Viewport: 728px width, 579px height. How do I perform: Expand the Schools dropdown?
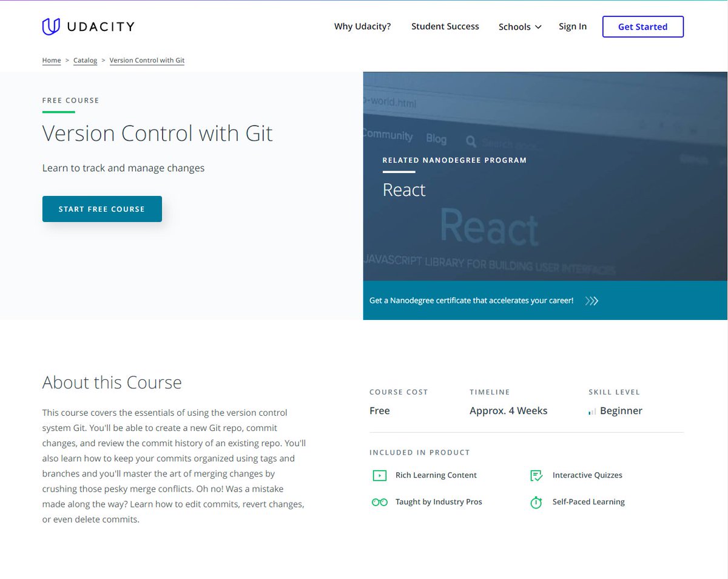(519, 27)
